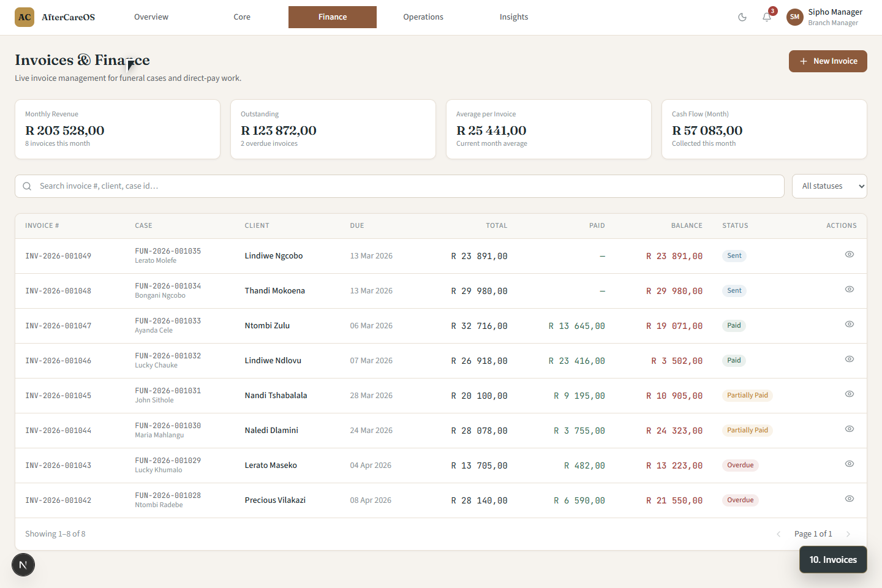Click the INVOICE # column header
882x588 pixels.
click(42, 226)
